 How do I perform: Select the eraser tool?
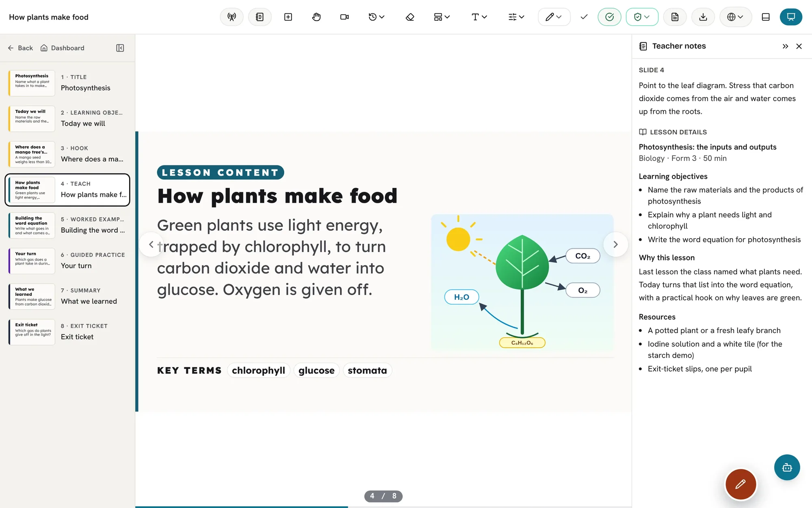tap(410, 17)
